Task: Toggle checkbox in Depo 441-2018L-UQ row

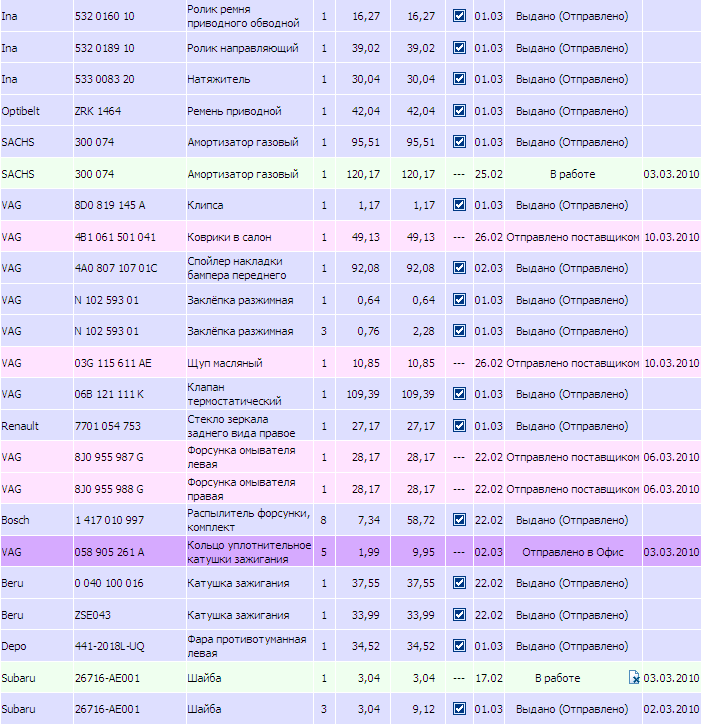Action: [x=459, y=646]
